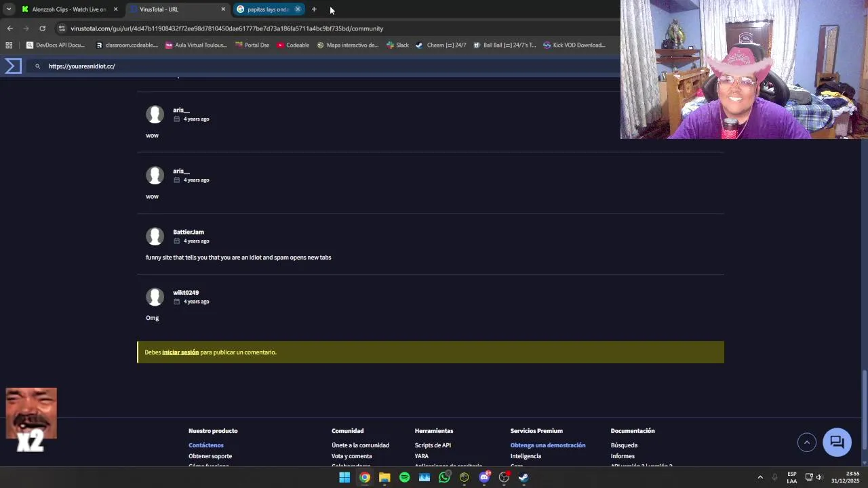Click the scroll-to-top arrow button
Viewport: 868px width, 488px height.
807,443
